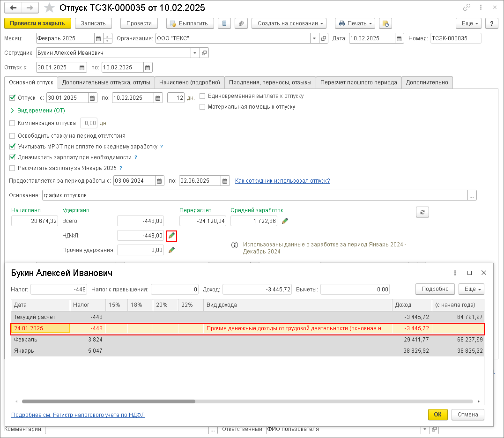This screenshot has width=504, height=438.
Task: Open Как сотрудник использовал отпуск link
Action: (x=282, y=181)
